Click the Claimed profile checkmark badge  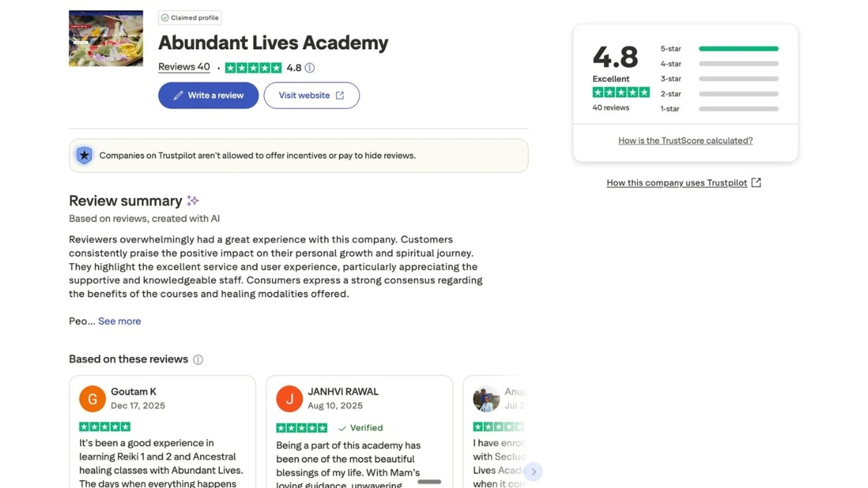(165, 18)
